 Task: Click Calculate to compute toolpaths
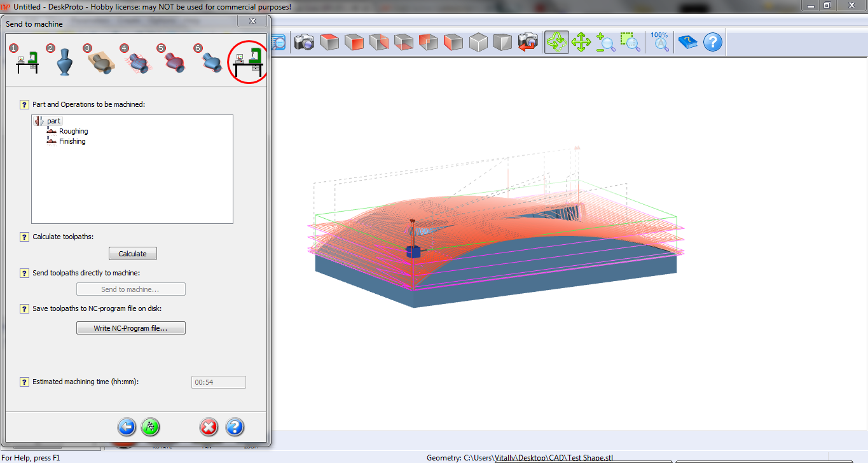132,253
